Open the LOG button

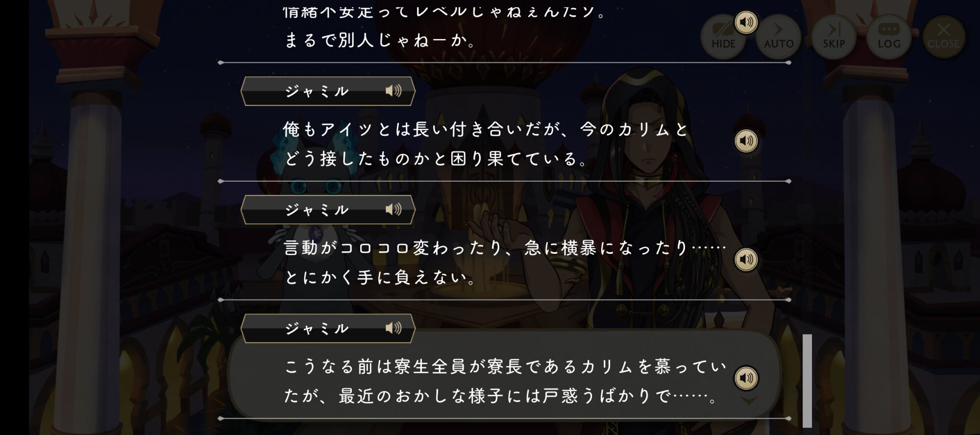[889, 37]
